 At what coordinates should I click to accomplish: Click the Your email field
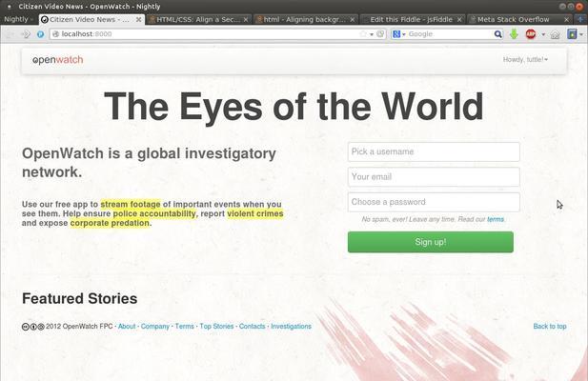[x=434, y=177]
